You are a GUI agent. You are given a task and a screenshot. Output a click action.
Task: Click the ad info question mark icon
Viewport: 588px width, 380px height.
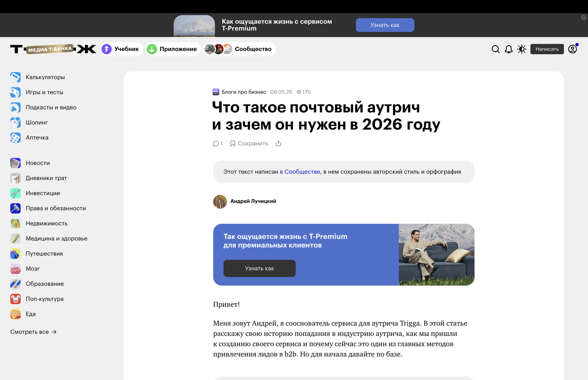click(x=584, y=17)
